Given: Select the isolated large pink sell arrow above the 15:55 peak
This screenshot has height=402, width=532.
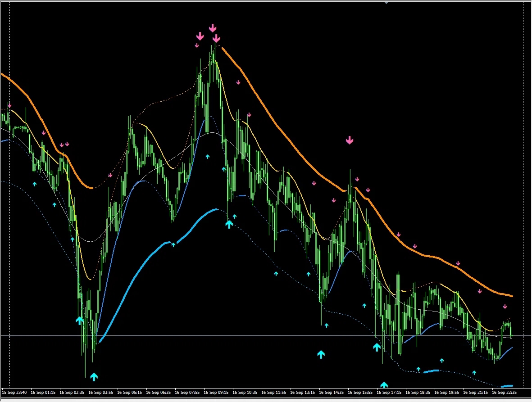Looking at the screenshot, I should tap(350, 140).
